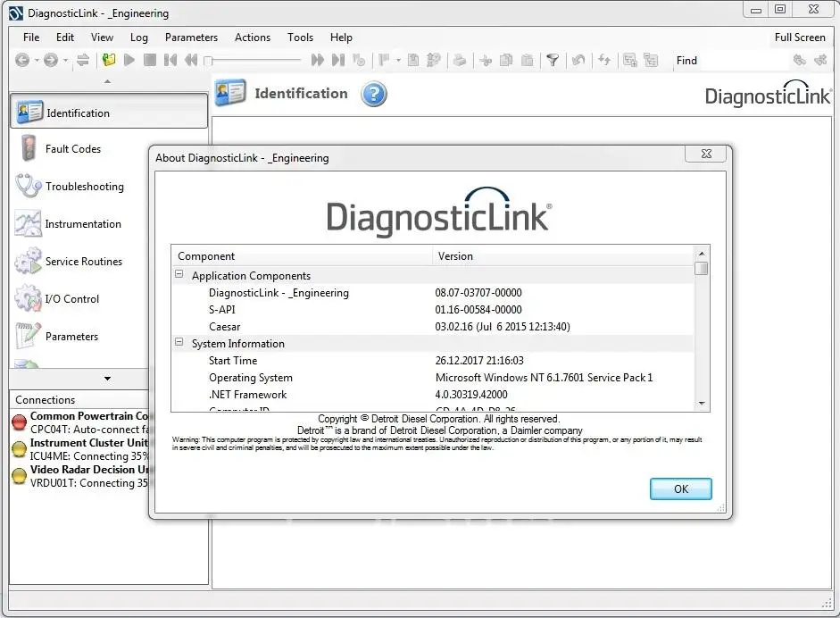
Task: Stop log playback
Action: (150, 60)
